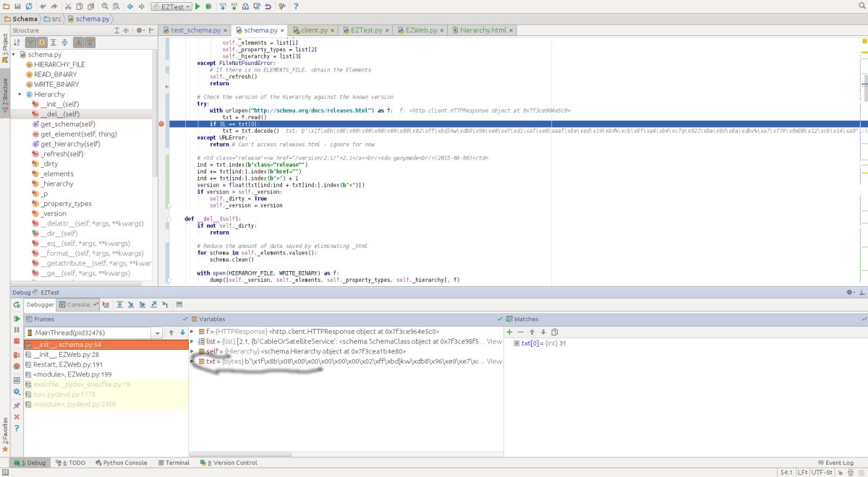Expand the self Hierarchy variable

pos(192,351)
